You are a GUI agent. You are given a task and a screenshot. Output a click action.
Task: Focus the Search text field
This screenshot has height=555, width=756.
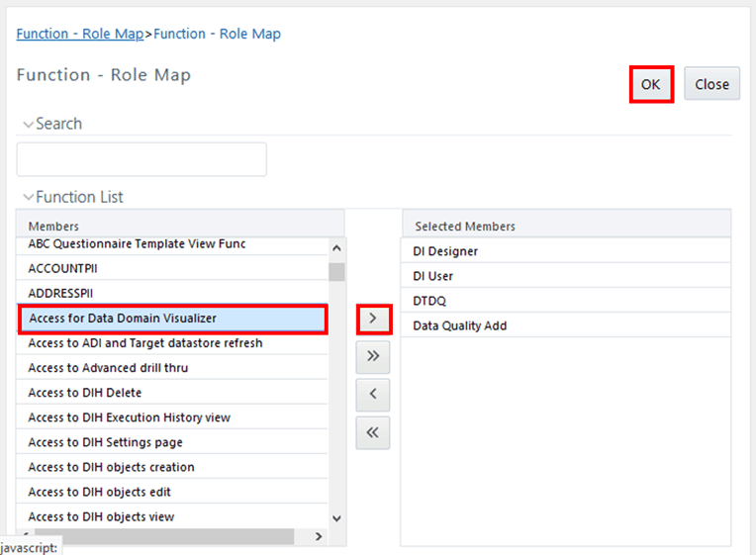pos(142,159)
